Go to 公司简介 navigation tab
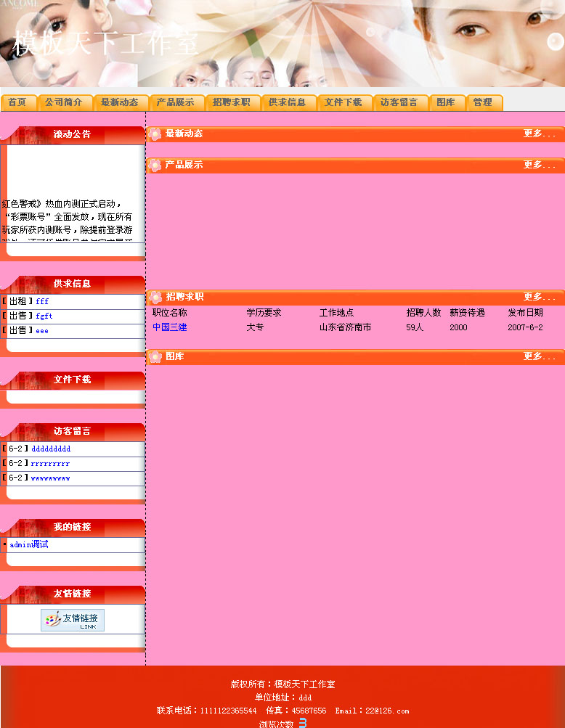 64,102
